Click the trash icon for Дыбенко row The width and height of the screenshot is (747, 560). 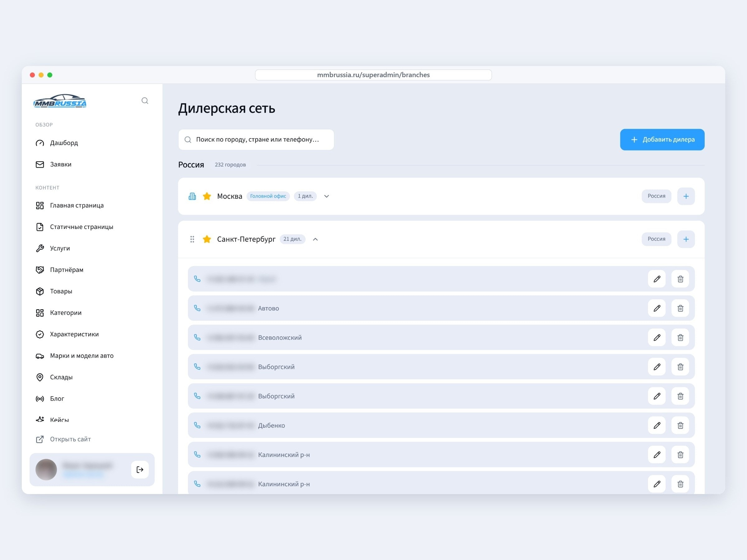[x=680, y=425]
